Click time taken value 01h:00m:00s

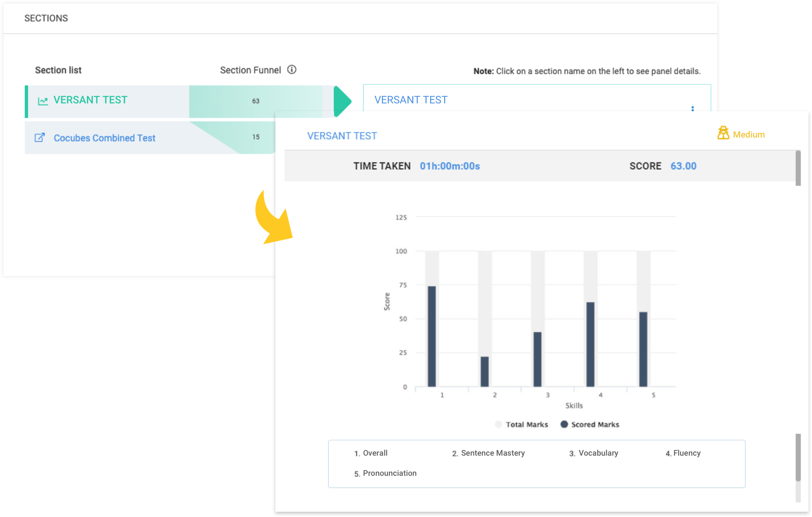pos(450,166)
